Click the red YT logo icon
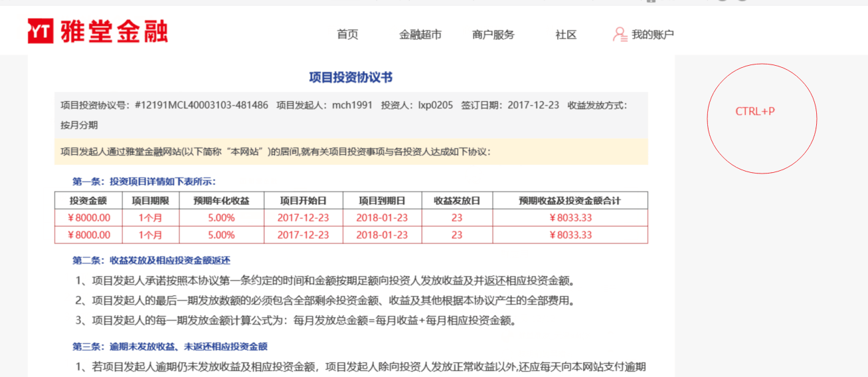Image resolution: width=868 pixels, height=377 pixels. (x=41, y=31)
